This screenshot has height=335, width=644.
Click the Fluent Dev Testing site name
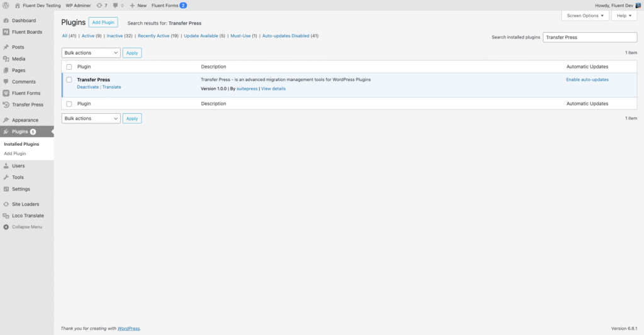pyautogui.click(x=42, y=5)
